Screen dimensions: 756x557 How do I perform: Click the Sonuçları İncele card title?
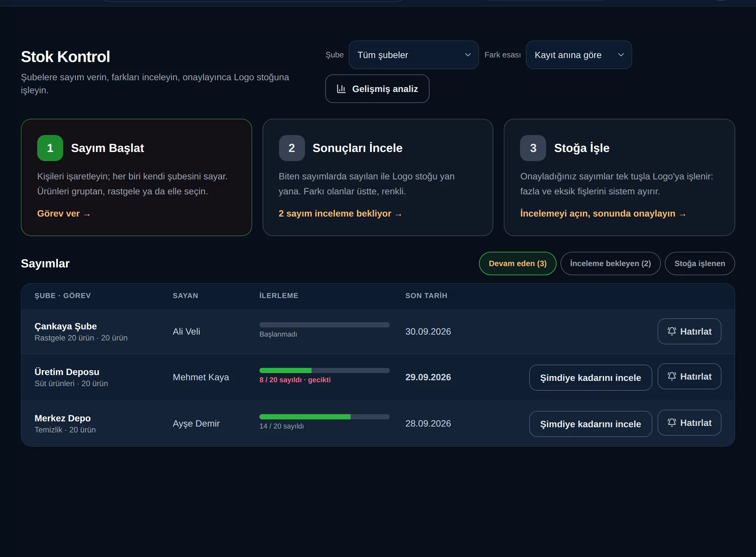click(x=357, y=148)
